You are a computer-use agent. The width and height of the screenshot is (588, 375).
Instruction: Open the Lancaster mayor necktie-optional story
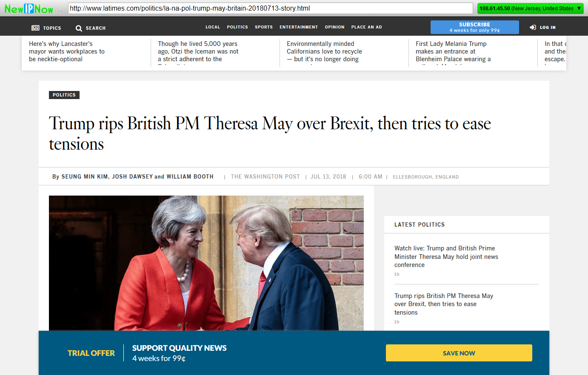click(x=67, y=51)
